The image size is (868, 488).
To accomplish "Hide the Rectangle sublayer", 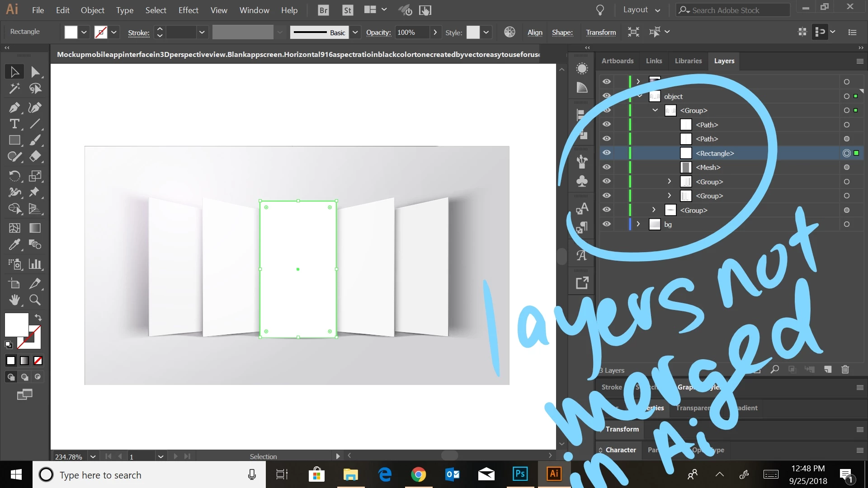I will (x=607, y=153).
